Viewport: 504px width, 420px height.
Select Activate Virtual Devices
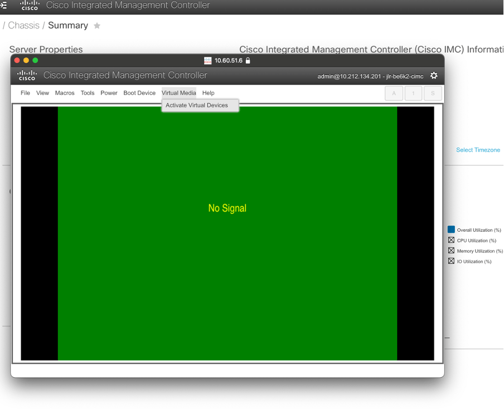(x=197, y=105)
